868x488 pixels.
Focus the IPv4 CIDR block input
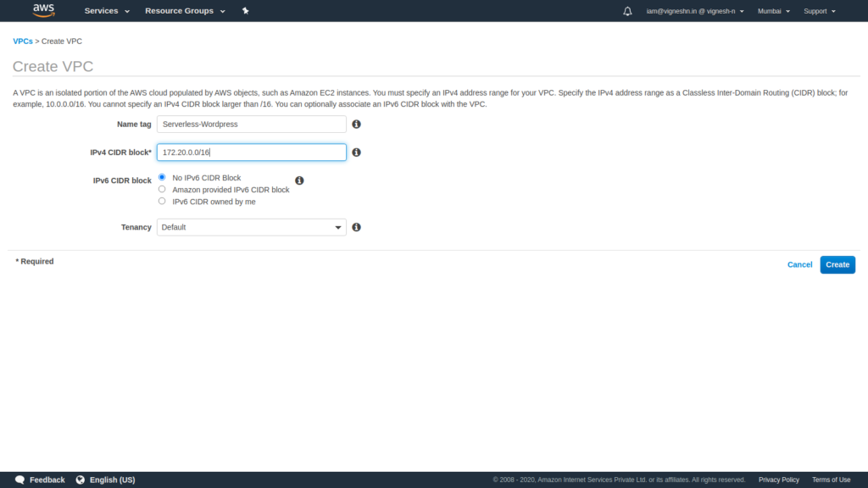pos(251,152)
